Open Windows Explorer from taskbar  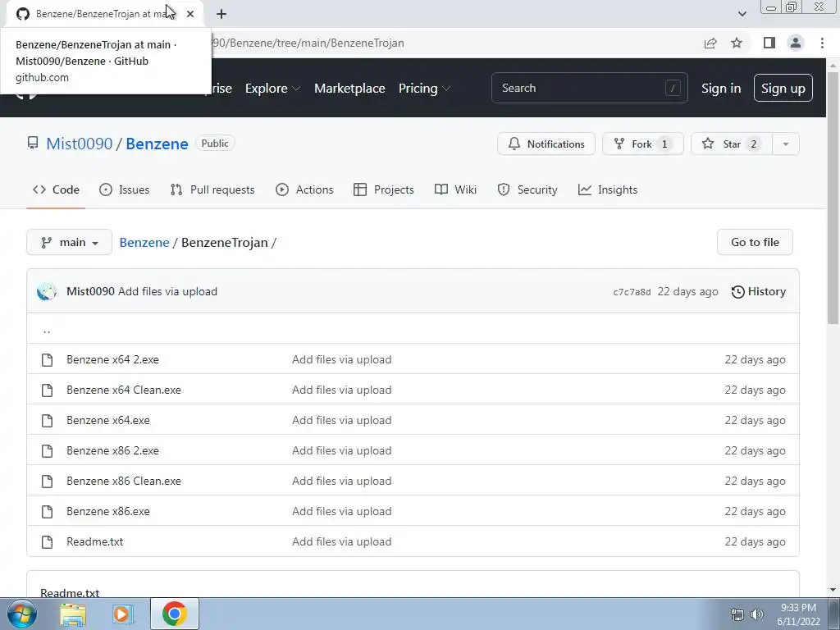click(73, 614)
